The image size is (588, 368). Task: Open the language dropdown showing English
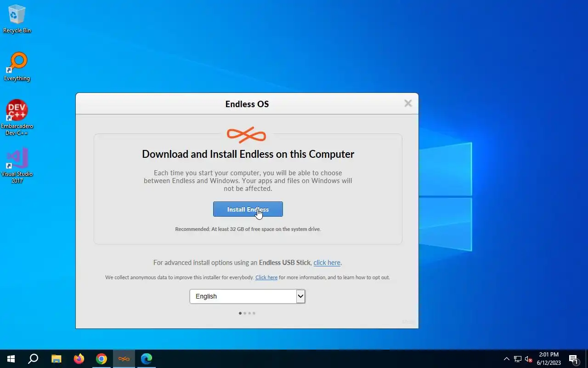(x=247, y=296)
